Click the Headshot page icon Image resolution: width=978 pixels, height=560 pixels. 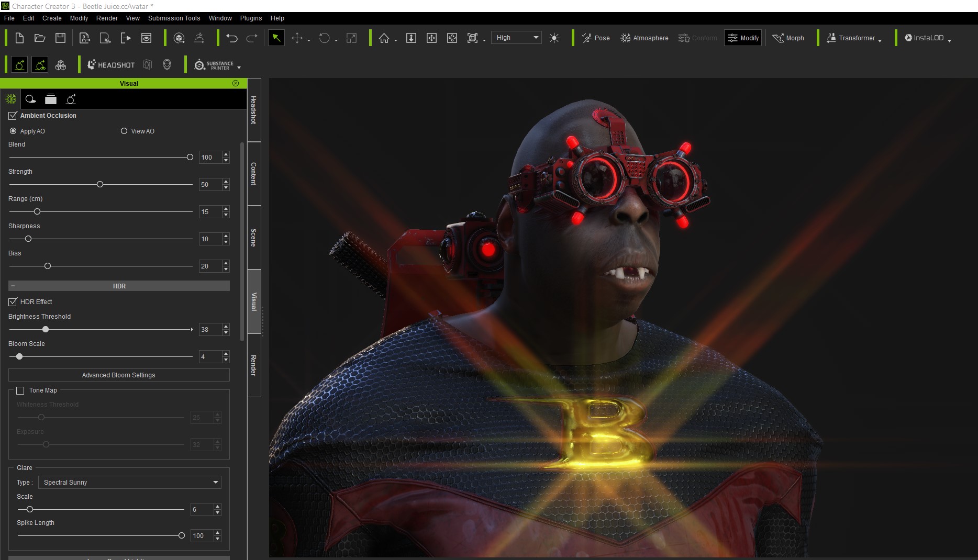(x=148, y=64)
